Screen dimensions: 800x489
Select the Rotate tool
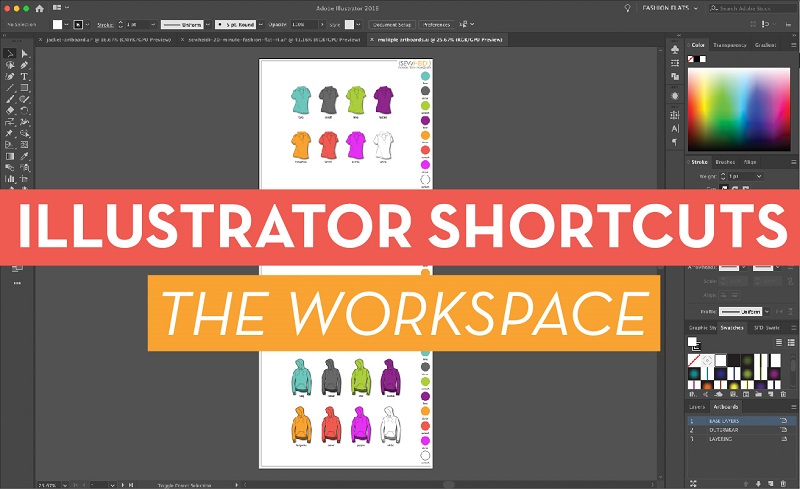click(x=24, y=110)
